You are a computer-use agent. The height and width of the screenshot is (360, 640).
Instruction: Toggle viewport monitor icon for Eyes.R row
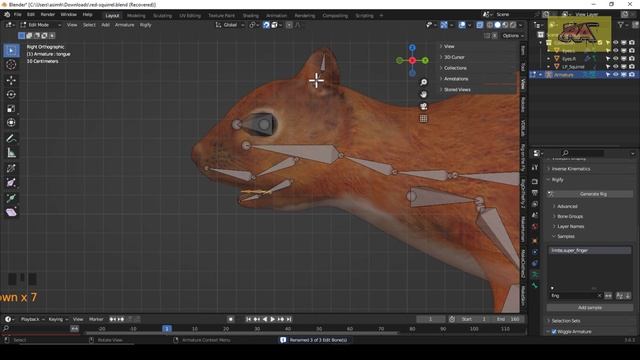(x=624, y=58)
